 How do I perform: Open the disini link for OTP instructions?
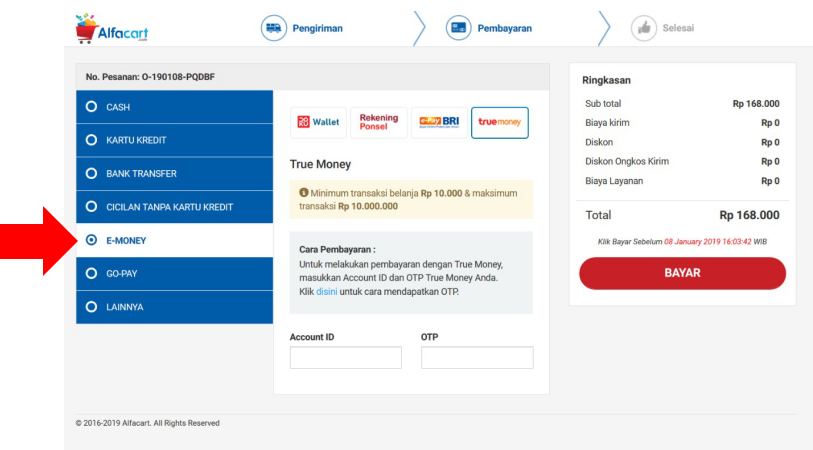pos(327,291)
